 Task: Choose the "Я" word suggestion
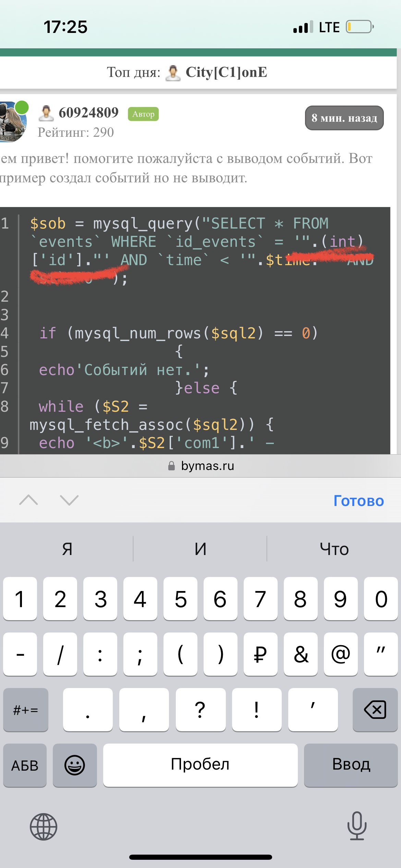(67, 549)
